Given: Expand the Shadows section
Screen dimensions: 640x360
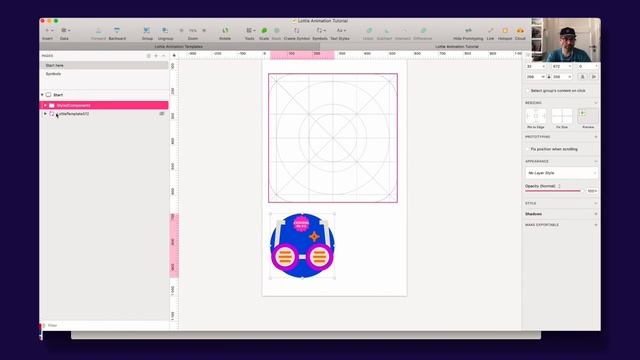Looking at the screenshot, I should [596, 214].
